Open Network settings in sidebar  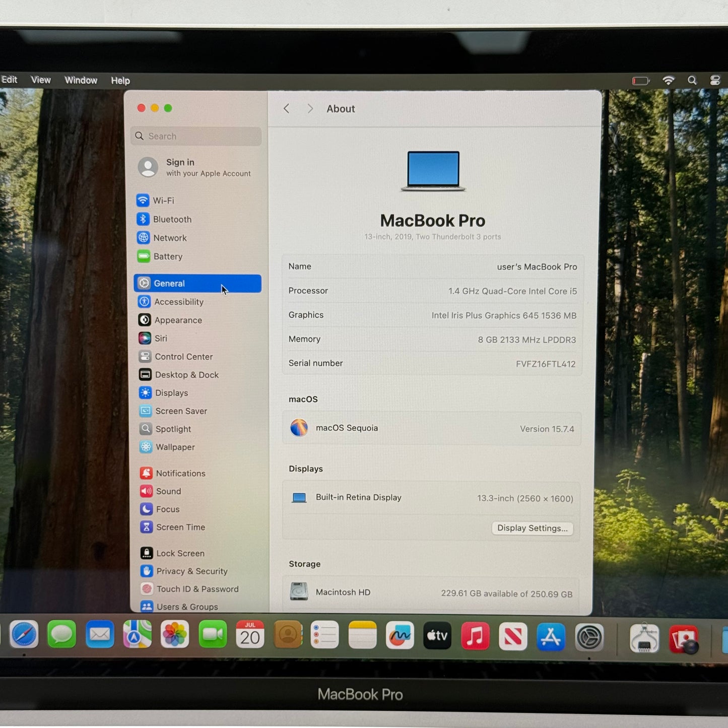coord(197,238)
